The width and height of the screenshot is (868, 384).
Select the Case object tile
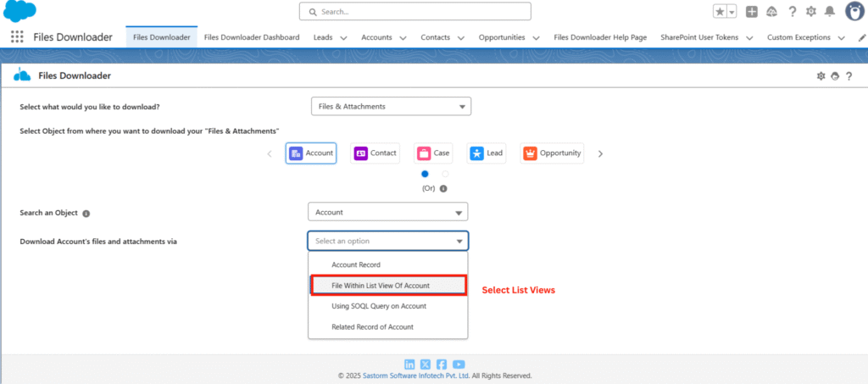point(433,153)
